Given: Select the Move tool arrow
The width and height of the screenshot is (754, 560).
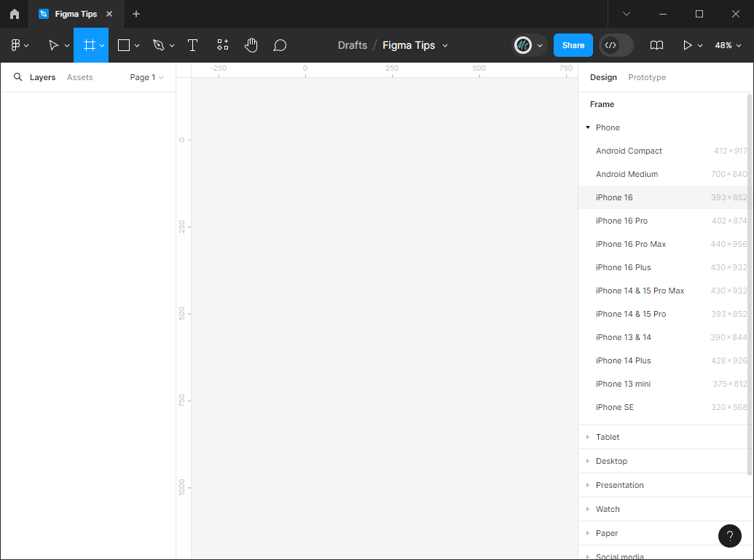Looking at the screenshot, I should coord(53,45).
